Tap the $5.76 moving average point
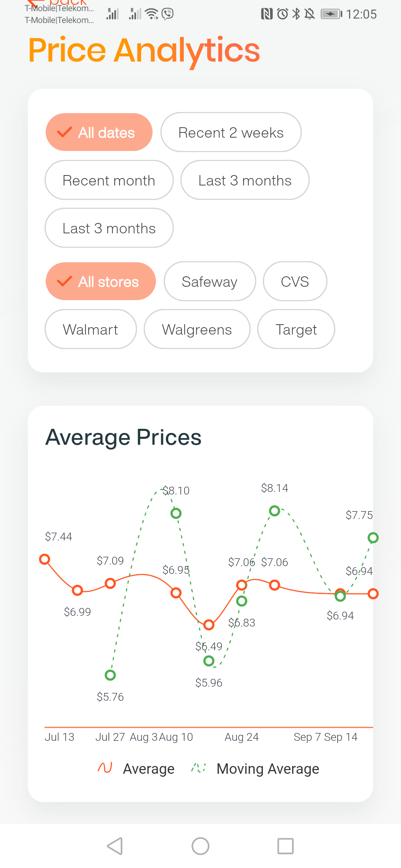401x868 pixels. click(x=110, y=675)
